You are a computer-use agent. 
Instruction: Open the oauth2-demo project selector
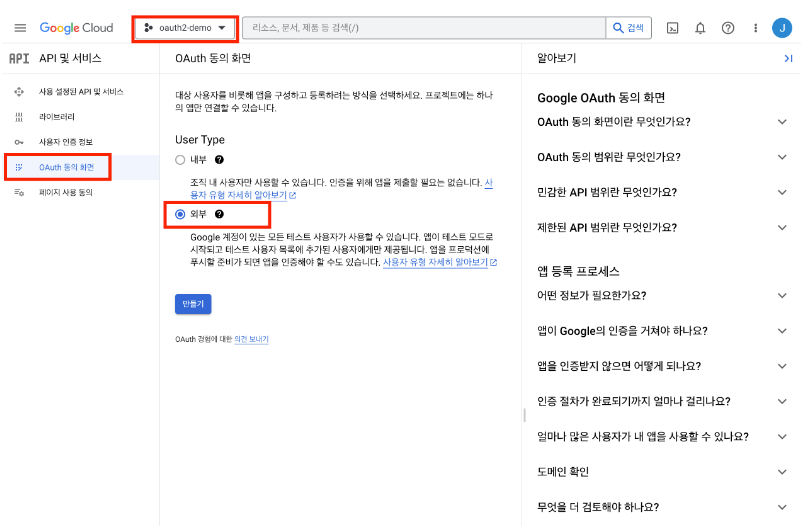pos(185,28)
